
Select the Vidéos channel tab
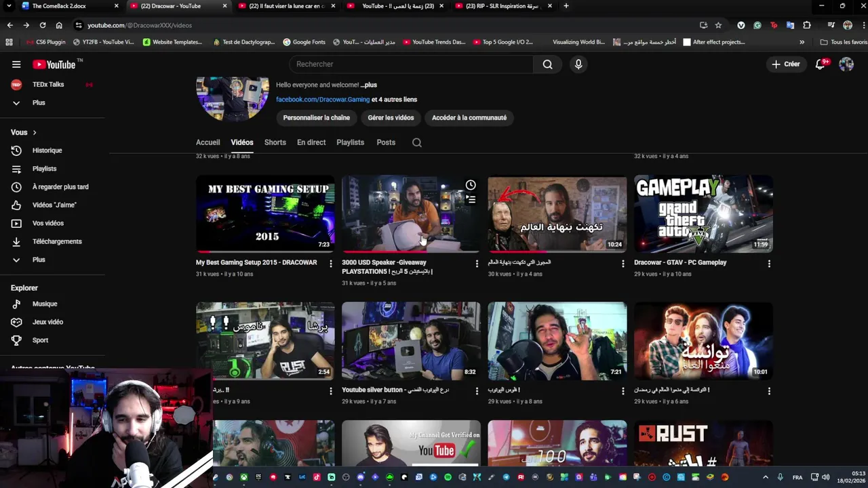tap(242, 142)
